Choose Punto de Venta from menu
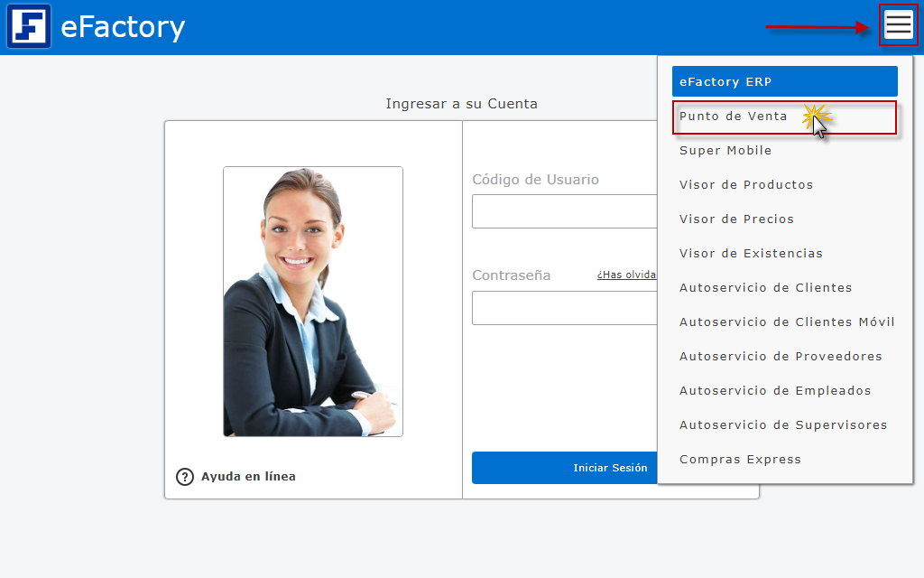924x578 pixels. [x=784, y=117]
